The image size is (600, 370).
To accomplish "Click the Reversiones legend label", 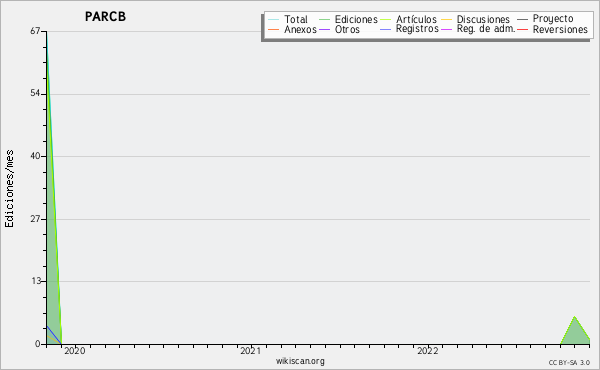I will coord(560,29).
